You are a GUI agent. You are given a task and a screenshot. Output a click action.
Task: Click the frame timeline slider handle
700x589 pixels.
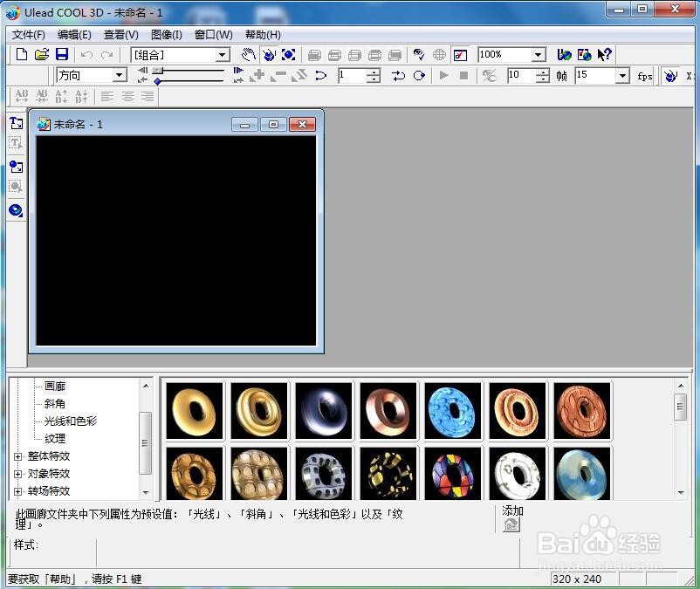(x=158, y=71)
